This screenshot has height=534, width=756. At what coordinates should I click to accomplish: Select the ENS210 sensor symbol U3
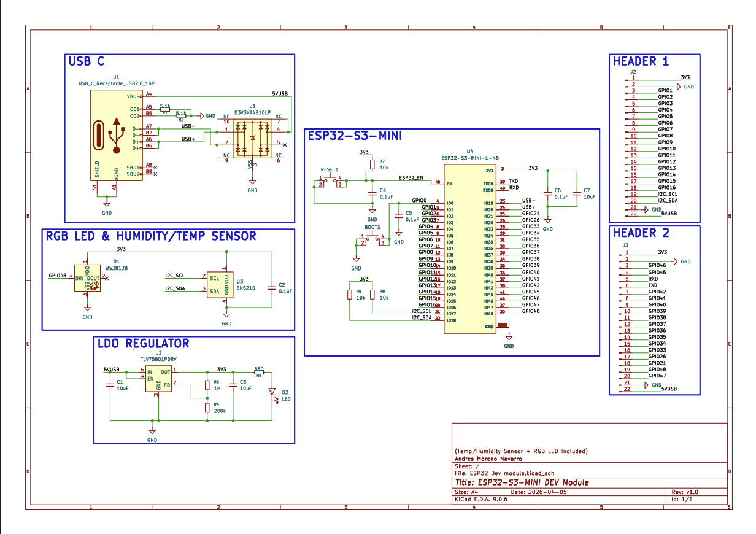[221, 285]
